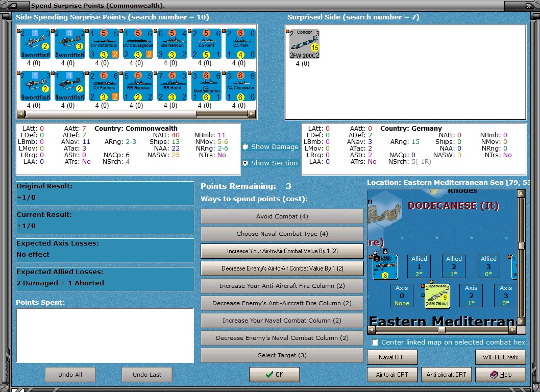Viewport: 540px width, 392px height.
Task: Select the CA York cruiser counter
Action: click(240, 44)
